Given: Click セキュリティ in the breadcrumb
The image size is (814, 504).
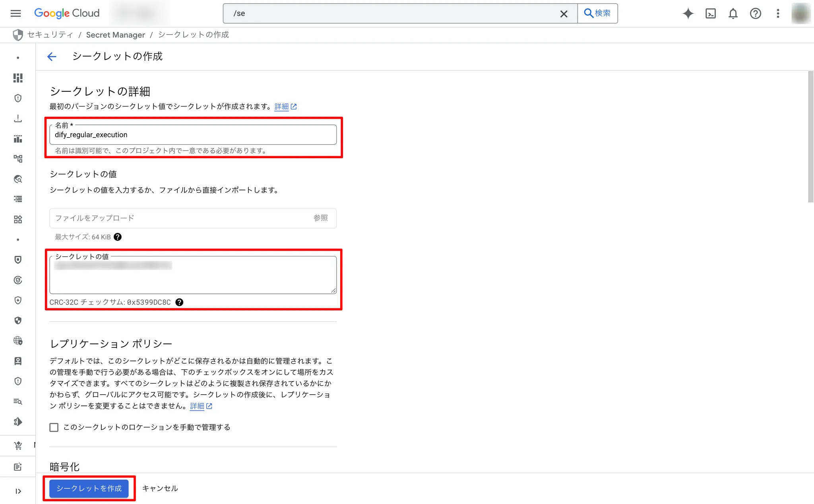Looking at the screenshot, I should 50,35.
